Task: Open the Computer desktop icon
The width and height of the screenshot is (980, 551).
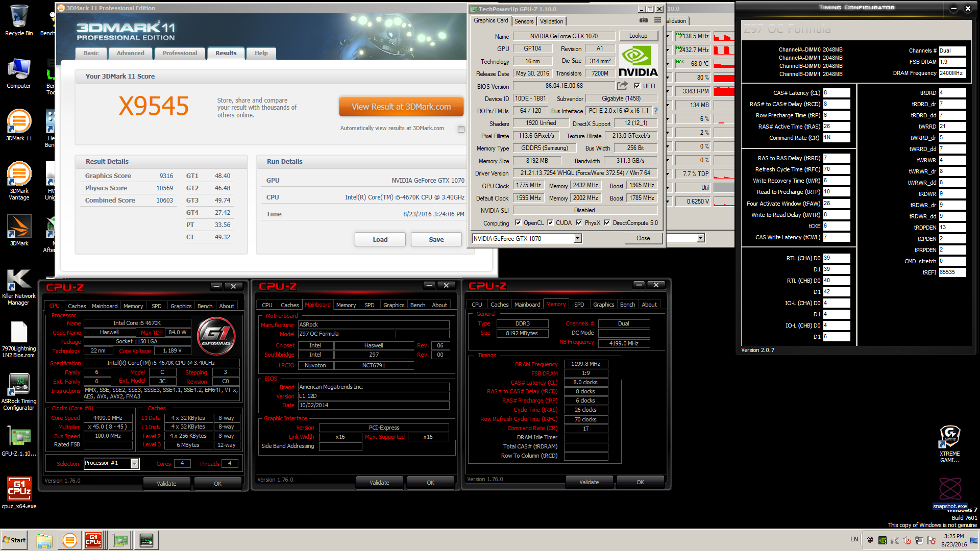Action: pyautogui.click(x=19, y=74)
